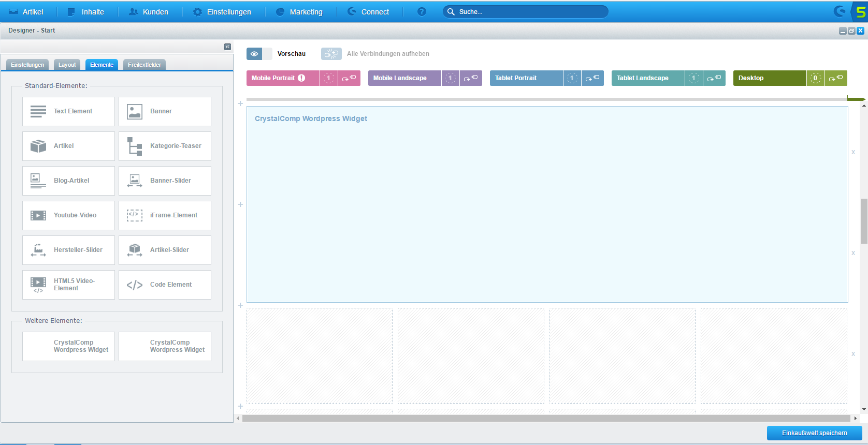Switch to Desktop viewport
Viewport: 868px width, 445px height.
(770, 78)
